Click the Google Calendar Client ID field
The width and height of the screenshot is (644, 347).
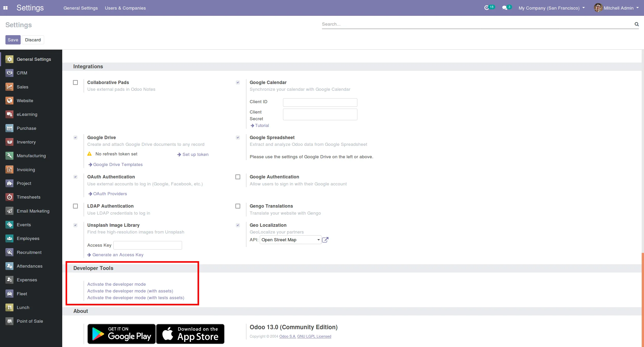(320, 102)
